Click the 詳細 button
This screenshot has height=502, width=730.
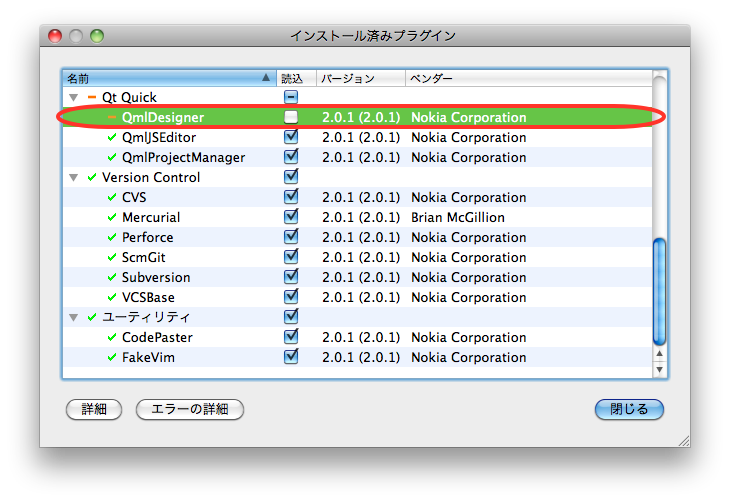[x=93, y=409]
